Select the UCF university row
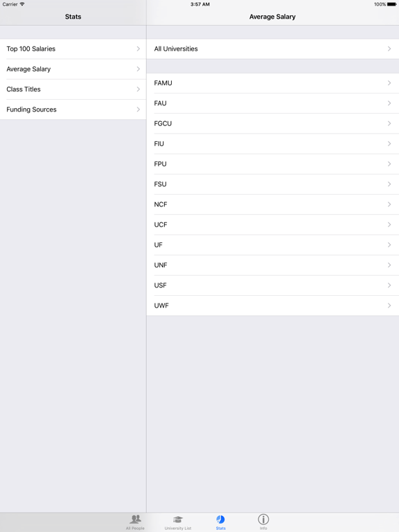The image size is (399, 532). [273, 224]
